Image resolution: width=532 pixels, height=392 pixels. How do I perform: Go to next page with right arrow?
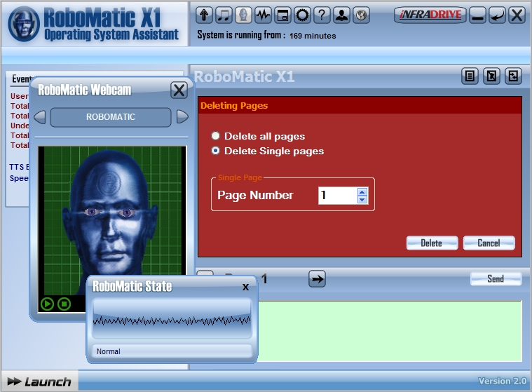point(317,279)
